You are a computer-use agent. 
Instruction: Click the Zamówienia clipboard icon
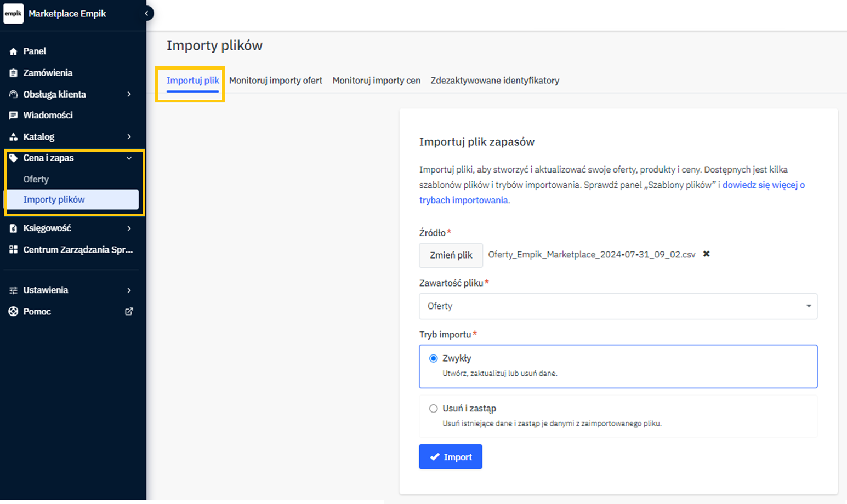(13, 73)
